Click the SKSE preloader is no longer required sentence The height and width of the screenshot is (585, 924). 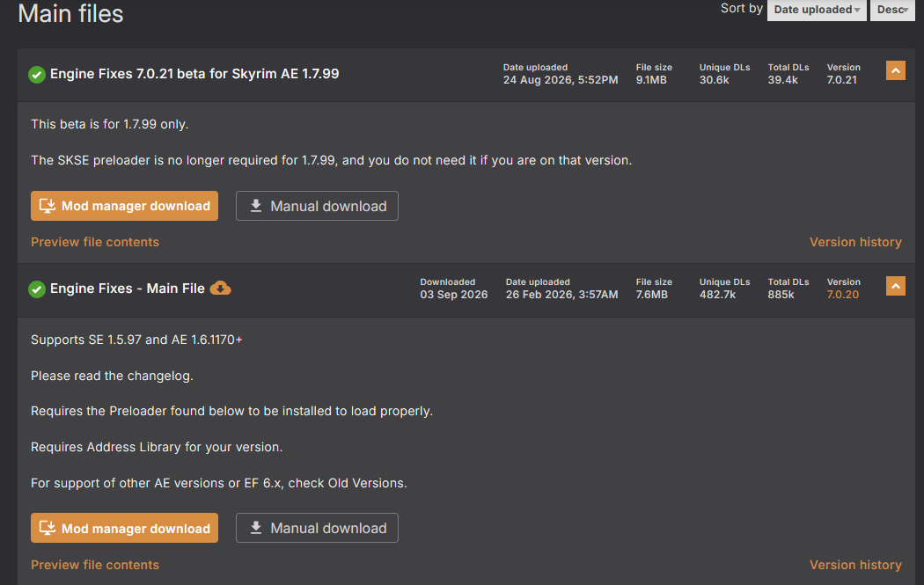pyautogui.click(x=331, y=160)
